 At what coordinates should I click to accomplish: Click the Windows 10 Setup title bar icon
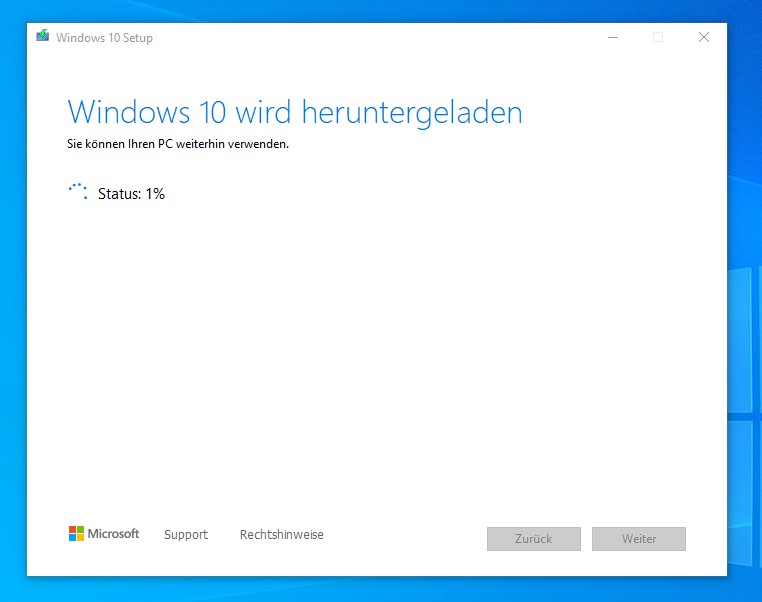click(x=43, y=35)
